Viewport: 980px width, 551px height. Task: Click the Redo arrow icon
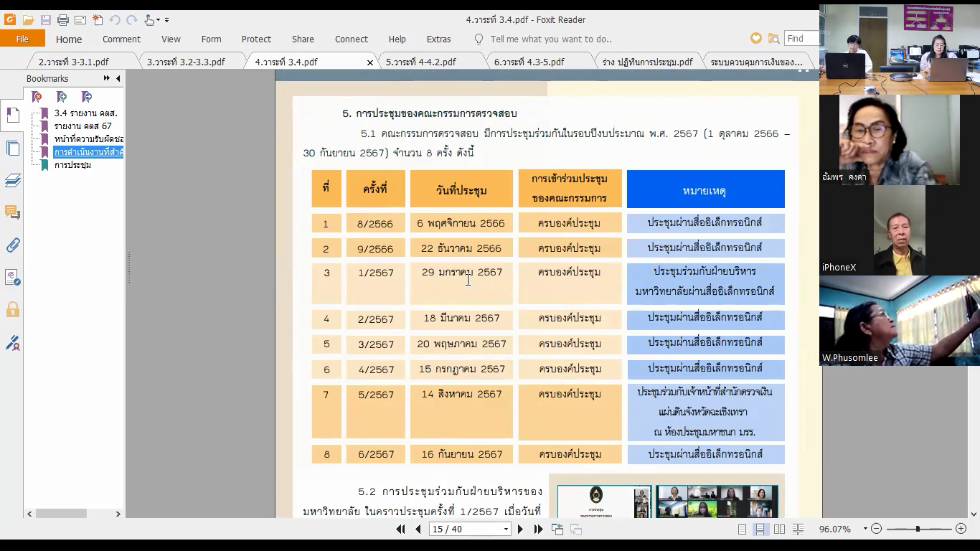pyautogui.click(x=132, y=20)
